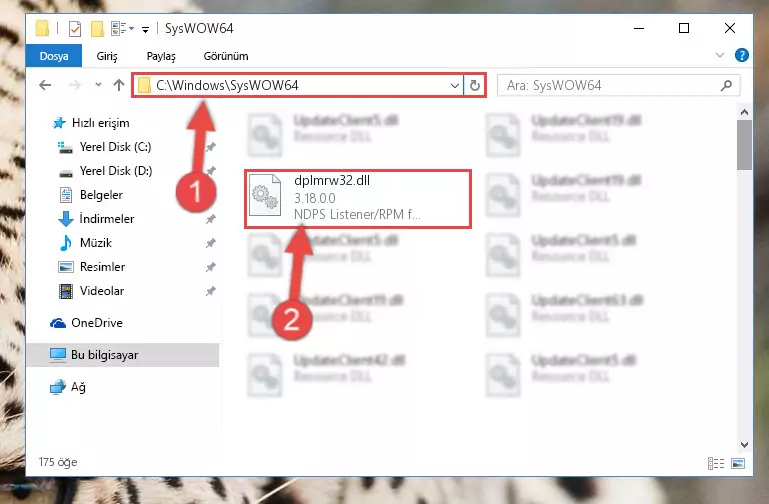Click the scrollbar down arrow

tap(744, 445)
